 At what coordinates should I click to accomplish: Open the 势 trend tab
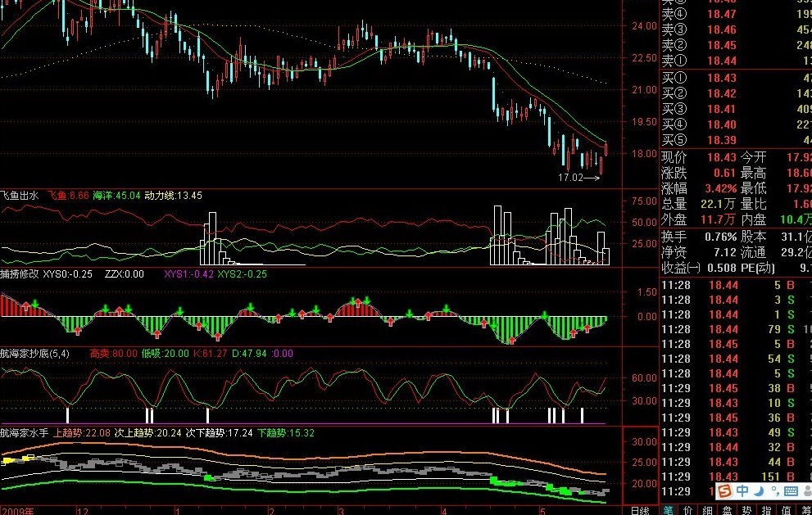pyautogui.click(x=746, y=509)
